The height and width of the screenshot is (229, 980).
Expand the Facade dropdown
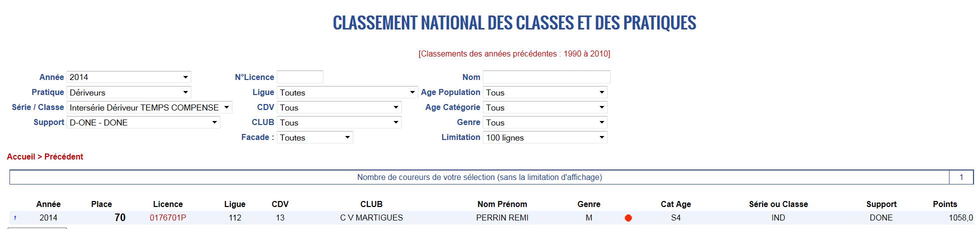point(315,137)
